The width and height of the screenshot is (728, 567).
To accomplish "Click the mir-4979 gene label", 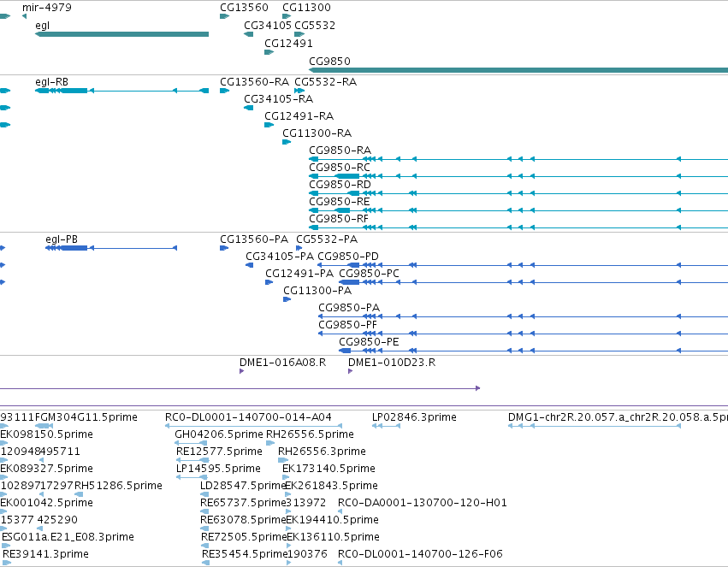I will 47,8.
